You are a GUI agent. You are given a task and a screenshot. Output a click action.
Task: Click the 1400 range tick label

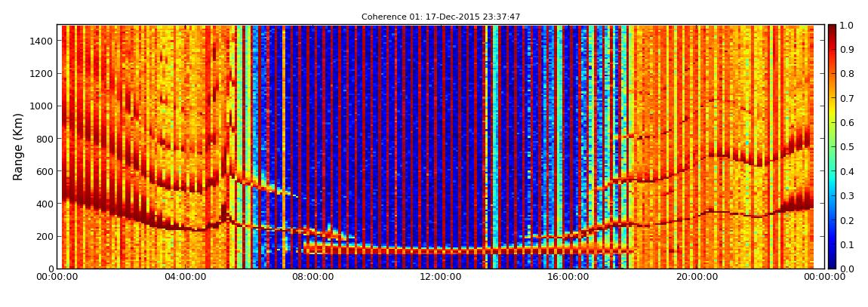[42, 41]
